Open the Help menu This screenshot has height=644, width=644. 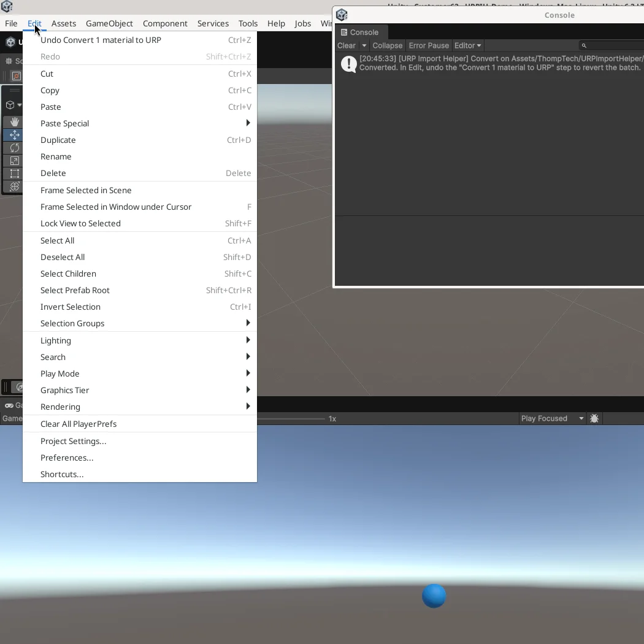pos(276,23)
